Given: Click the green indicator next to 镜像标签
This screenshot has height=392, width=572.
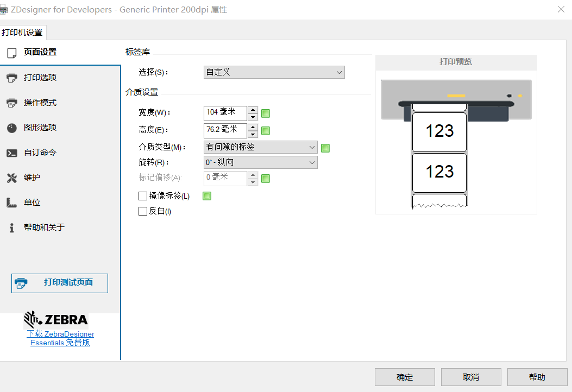Looking at the screenshot, I should [x=207, y=196].
